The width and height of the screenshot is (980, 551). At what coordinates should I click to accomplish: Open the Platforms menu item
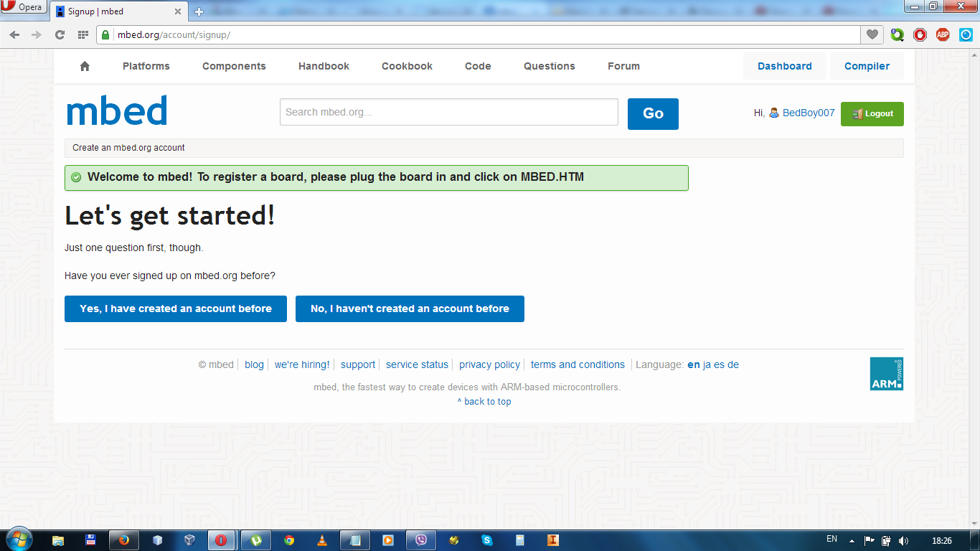(x=146, y=66)
